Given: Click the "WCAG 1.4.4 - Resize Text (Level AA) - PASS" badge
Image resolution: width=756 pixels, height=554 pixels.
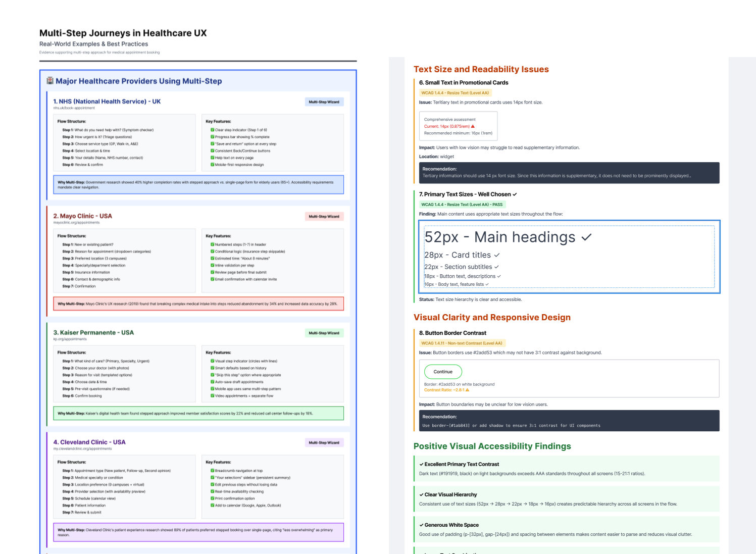Looking at the screenshot, I should tap(462, 205).
